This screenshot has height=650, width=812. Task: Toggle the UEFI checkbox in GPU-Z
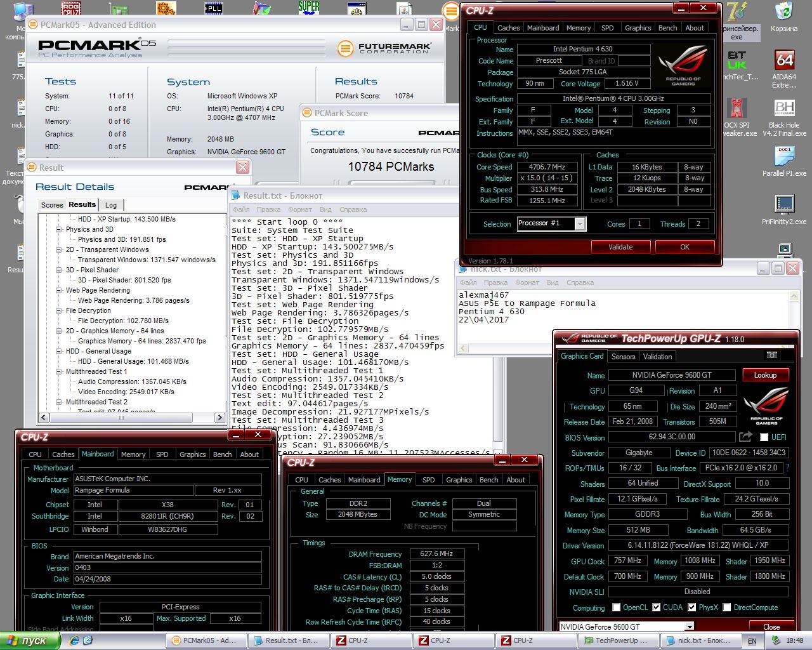(764, 437)
